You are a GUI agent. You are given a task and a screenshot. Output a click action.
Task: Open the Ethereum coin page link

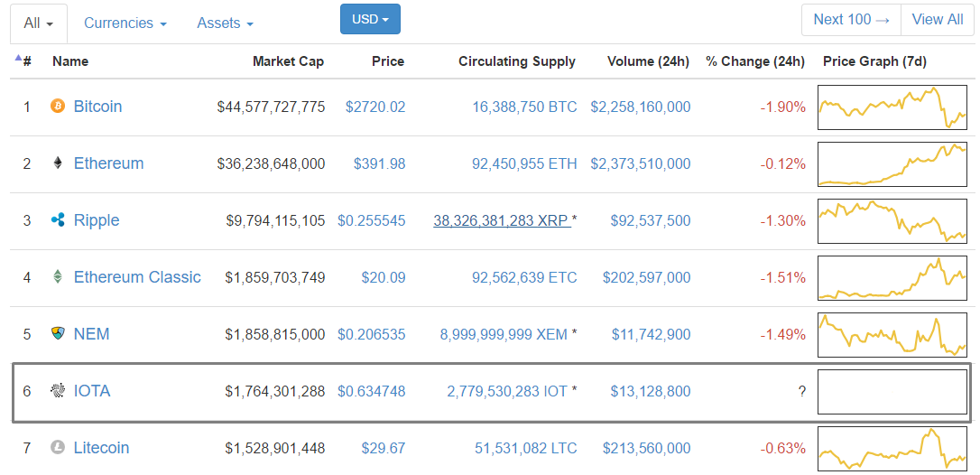pos(109,164)
